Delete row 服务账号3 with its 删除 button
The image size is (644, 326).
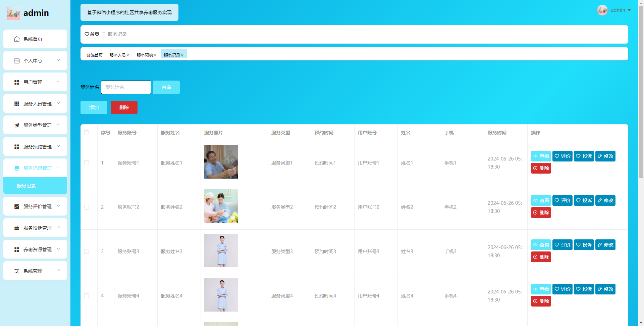[541, 257]
